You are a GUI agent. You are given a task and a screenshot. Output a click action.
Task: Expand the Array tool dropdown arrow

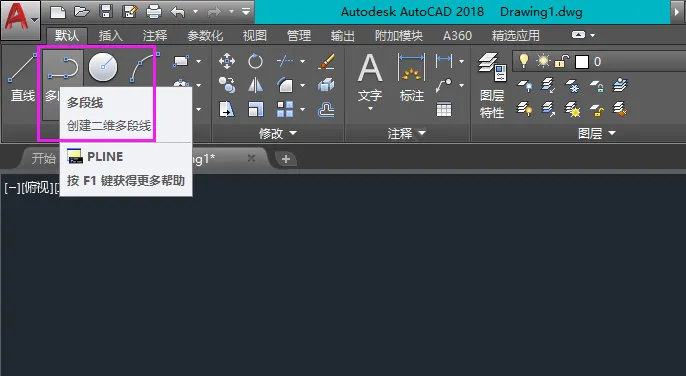pyautogui.click(x=302, y=109)
